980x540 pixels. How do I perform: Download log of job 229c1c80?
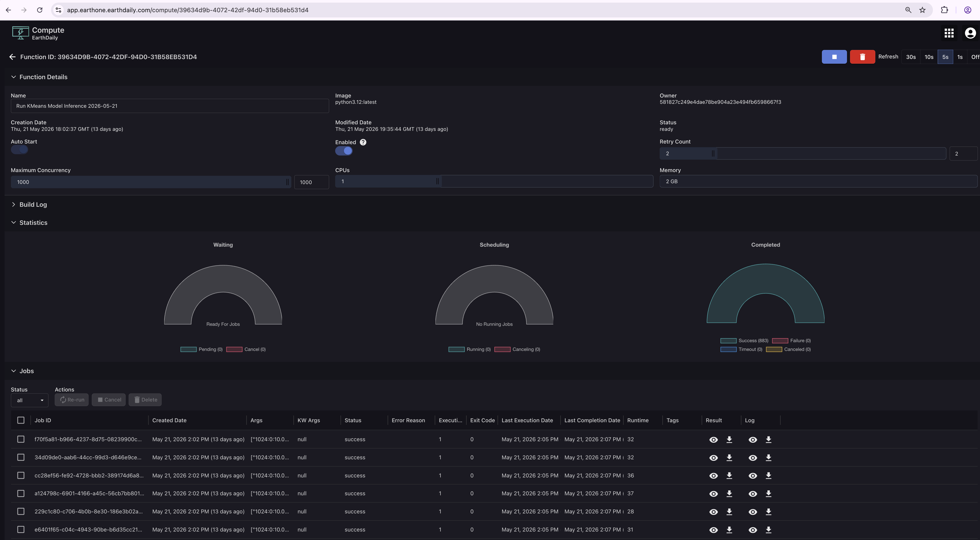click(768, 512)
